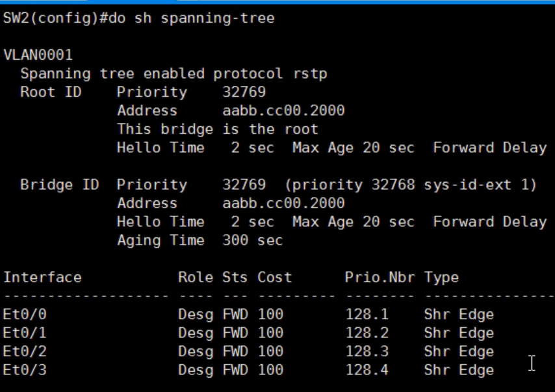Screen dimensions: 555x392
Task: Select interface Et0/1 row name
Action: 25,333
